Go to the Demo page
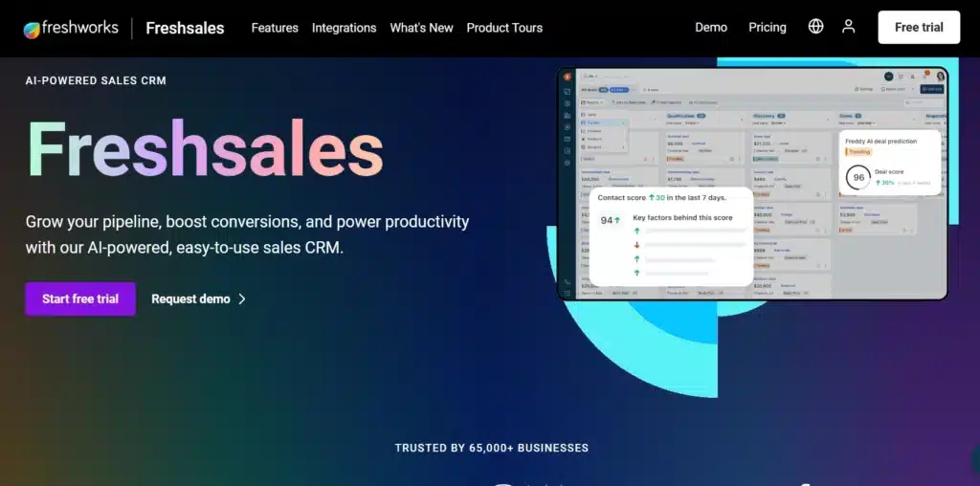 coord(711,28)
